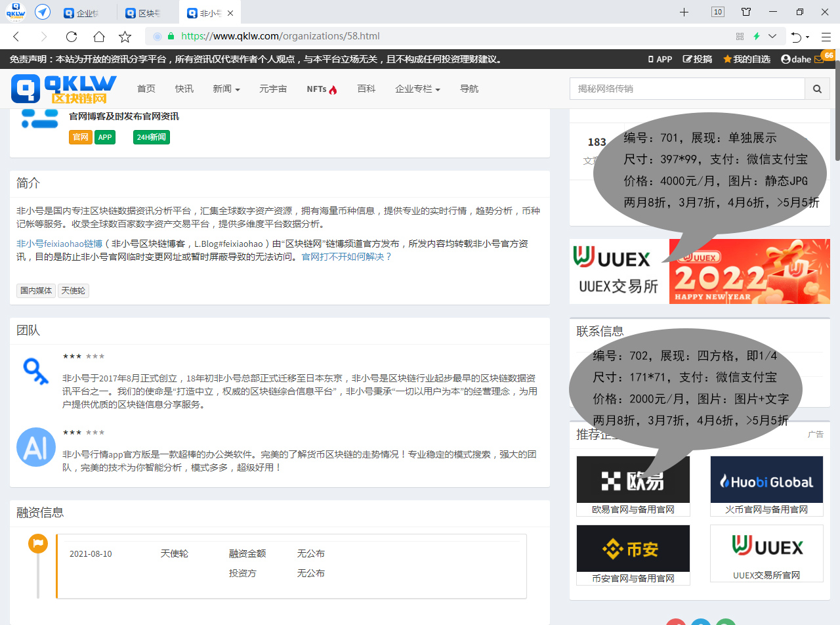
Task: Open the UUEX交易所官网 card
Action: 766,553
